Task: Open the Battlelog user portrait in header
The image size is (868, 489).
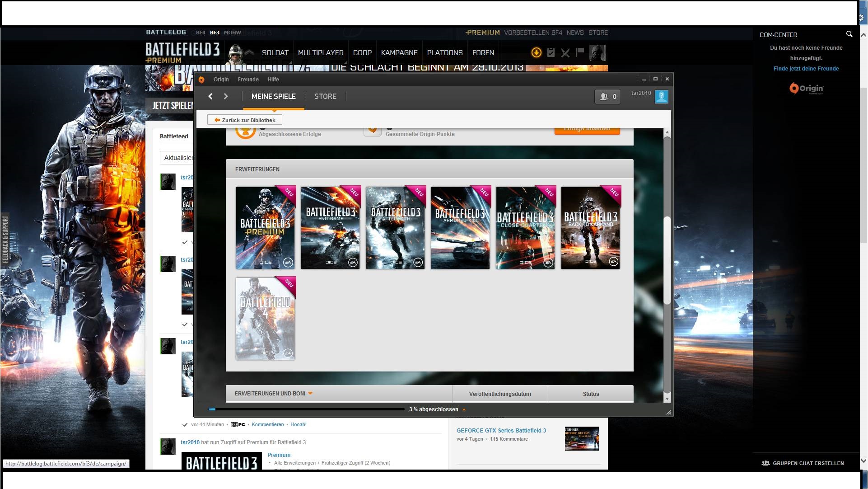Action: [597, 53]
